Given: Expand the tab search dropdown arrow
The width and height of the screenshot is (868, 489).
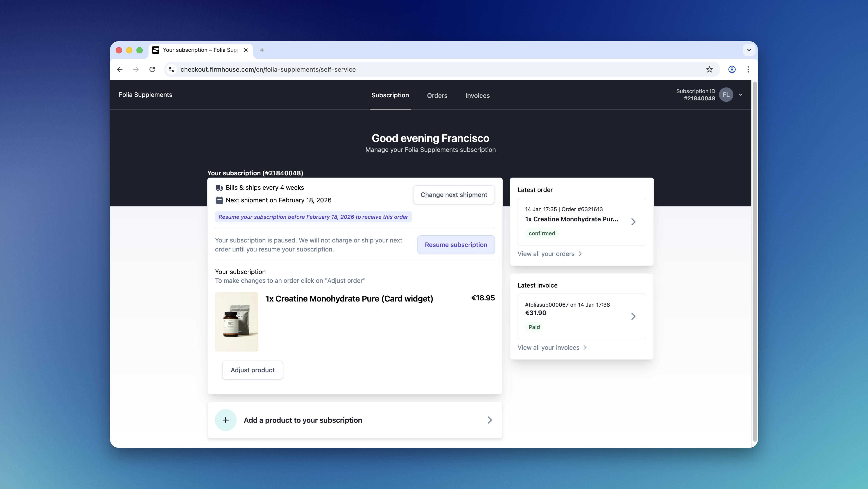Looking at the screenshot, I should (749, 50).
